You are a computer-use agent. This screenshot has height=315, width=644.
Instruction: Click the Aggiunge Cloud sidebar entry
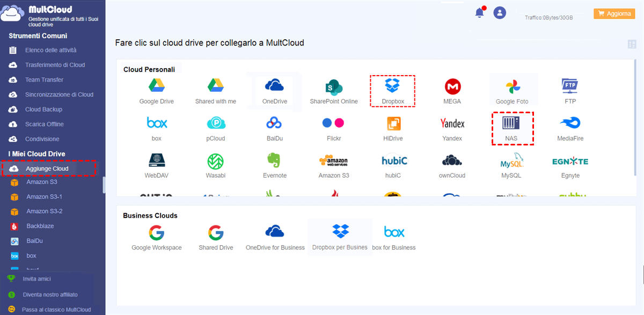(47, 169)
